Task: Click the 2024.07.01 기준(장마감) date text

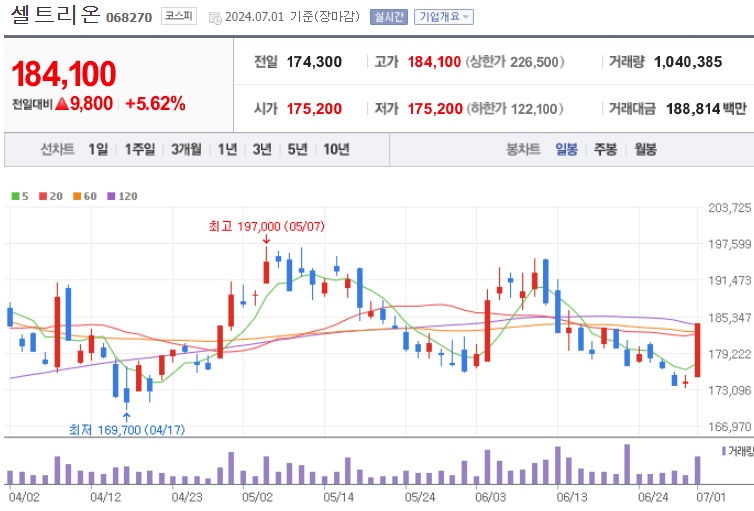Action: point(292,17)
